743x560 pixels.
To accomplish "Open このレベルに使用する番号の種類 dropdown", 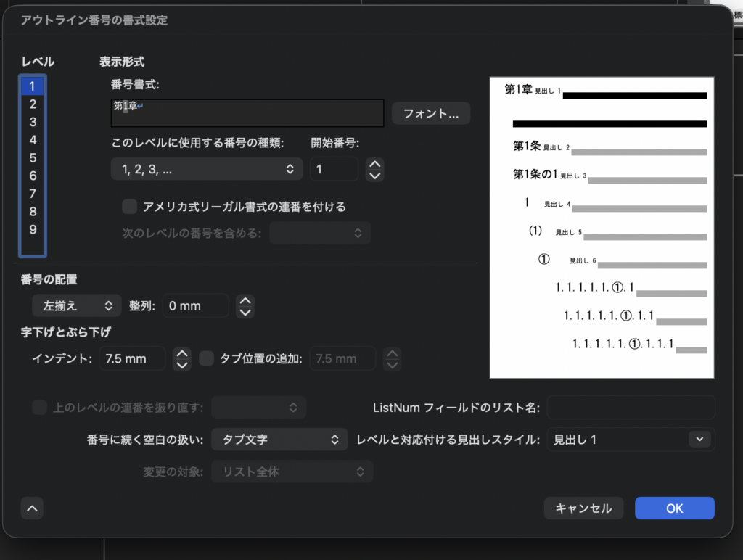I will tap(207, 170).
